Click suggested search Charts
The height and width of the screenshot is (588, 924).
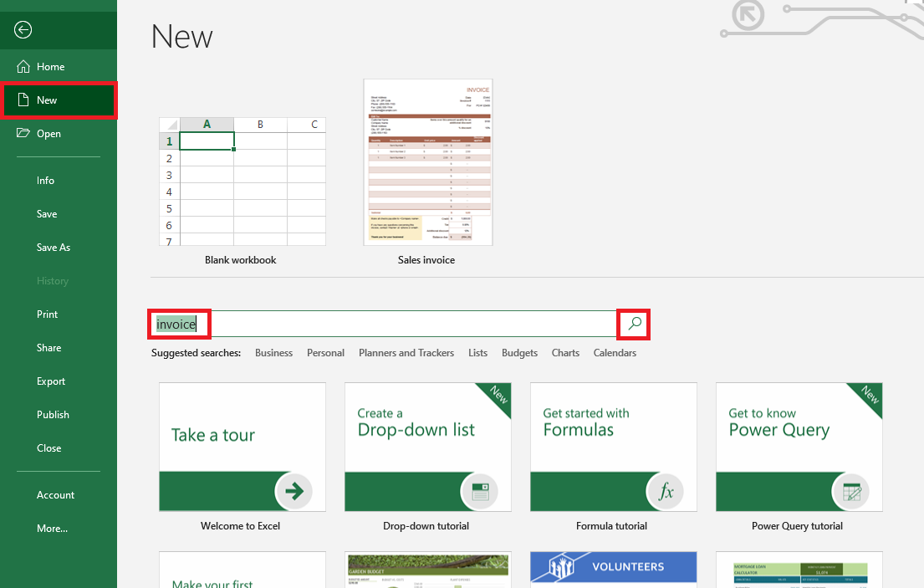(565, 352)
